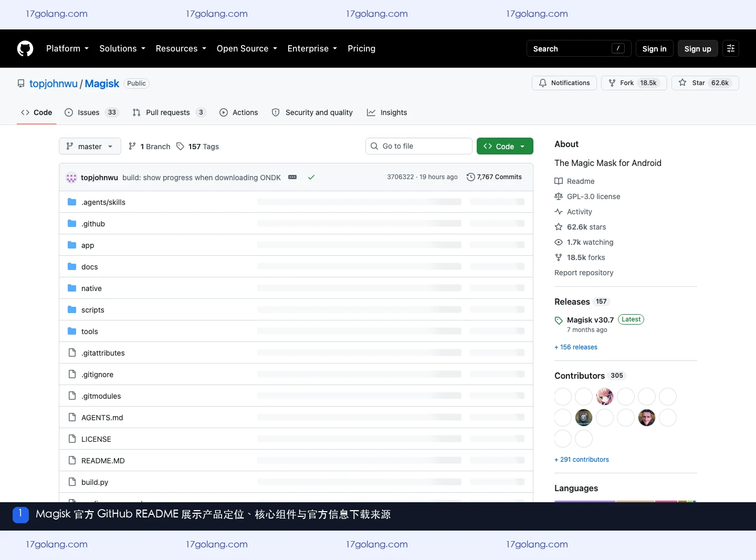
Task: Open the Readme link in About
Action: 575,181
